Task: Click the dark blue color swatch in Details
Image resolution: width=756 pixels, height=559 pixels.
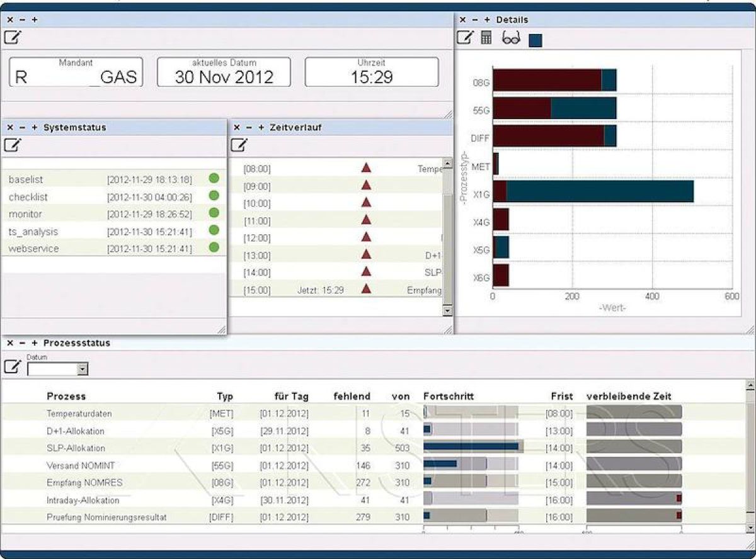Action: 535,40
